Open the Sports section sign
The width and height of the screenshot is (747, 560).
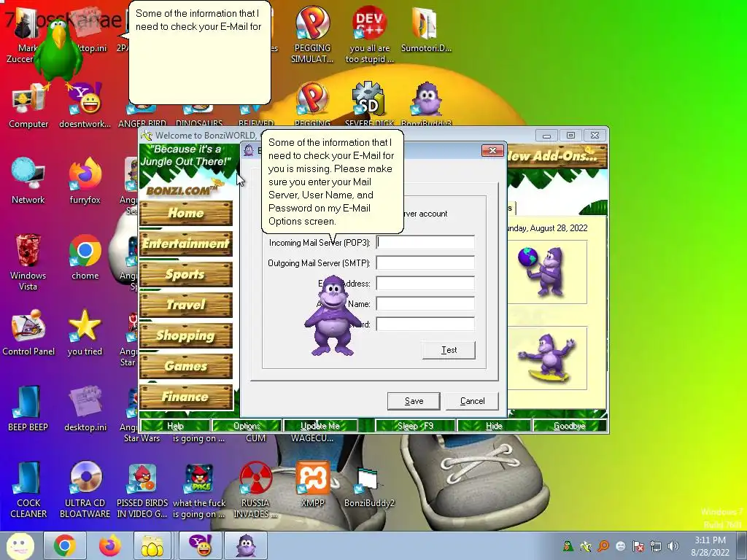(x=186, y=274)
